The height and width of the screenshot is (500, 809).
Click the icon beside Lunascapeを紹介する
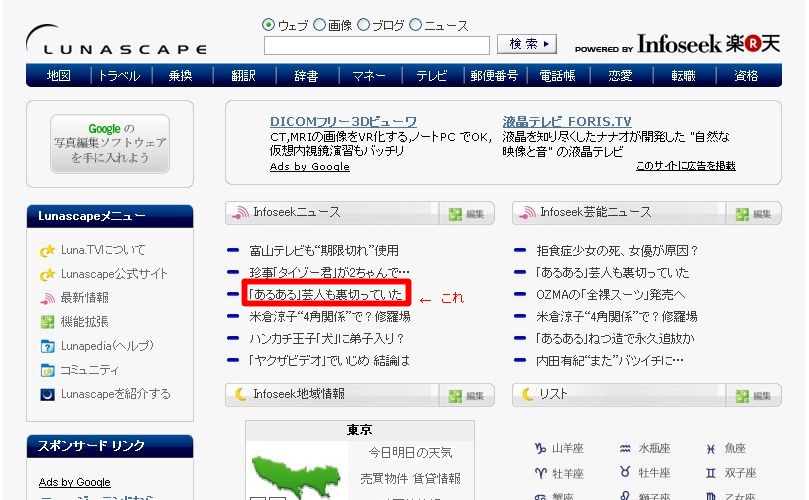coord(47,395)
